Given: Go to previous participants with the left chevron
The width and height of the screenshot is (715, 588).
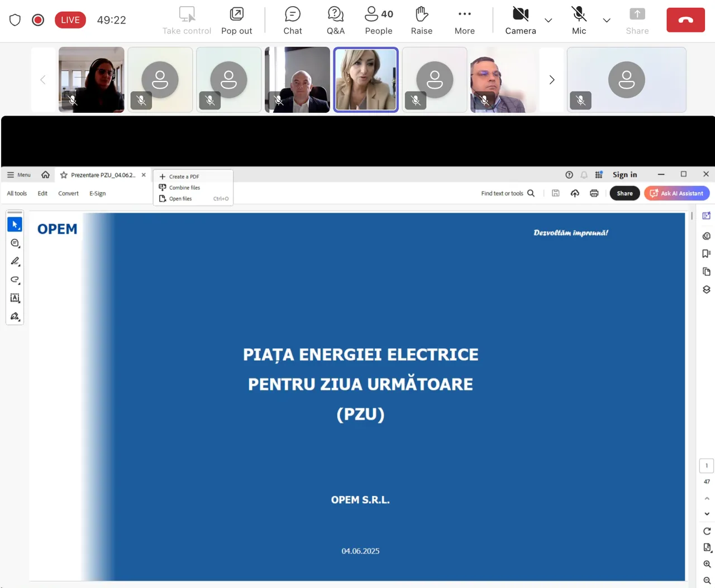Looking at the screenshot, I should click(x=43, y=80).
